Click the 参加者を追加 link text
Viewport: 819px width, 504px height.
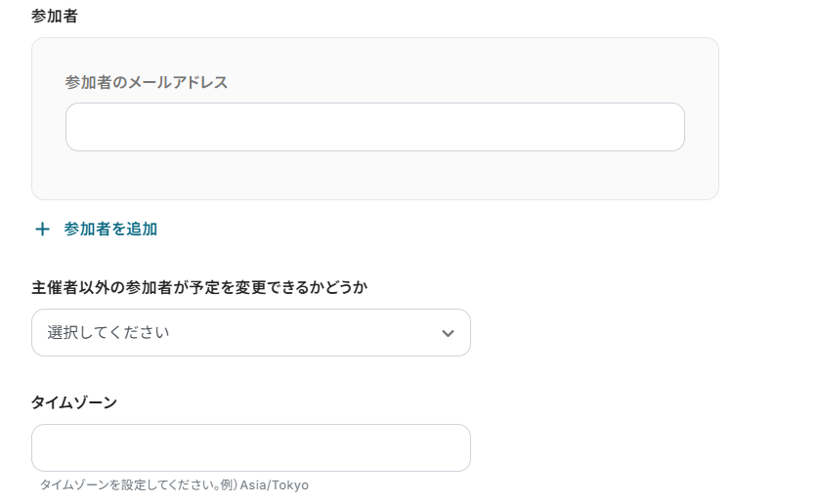click(x=110, y=230)
